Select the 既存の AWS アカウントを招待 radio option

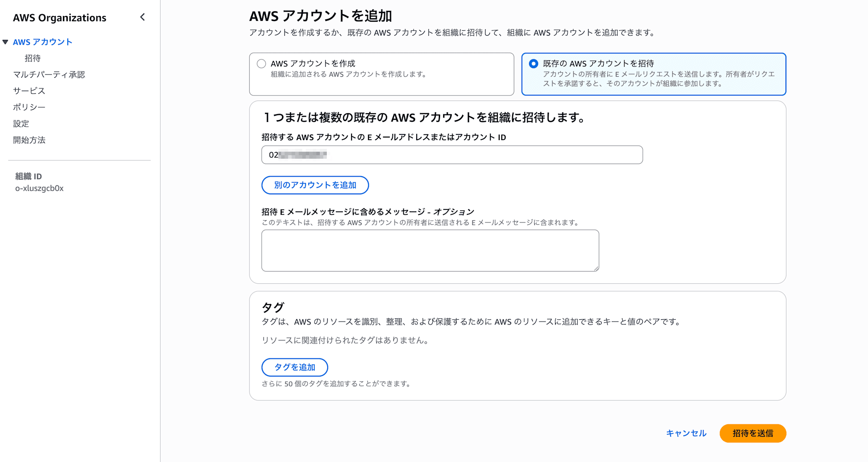[x=533, y=64]
